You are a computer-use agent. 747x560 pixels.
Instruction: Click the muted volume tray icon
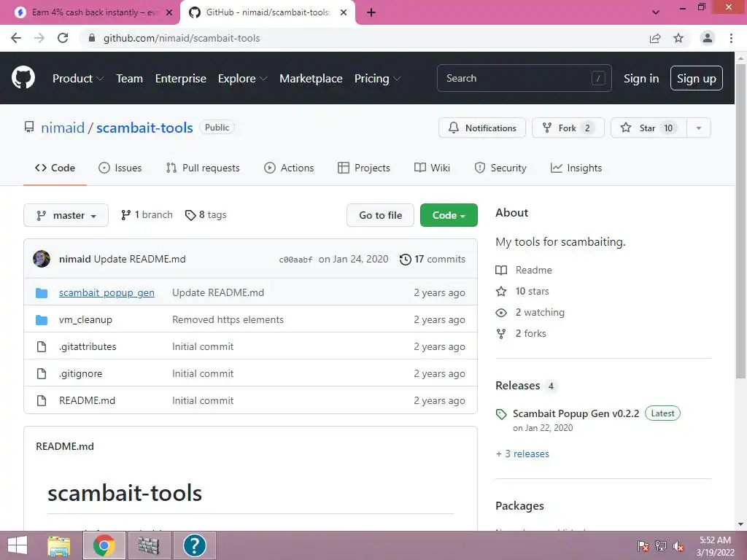coord(678,546)
